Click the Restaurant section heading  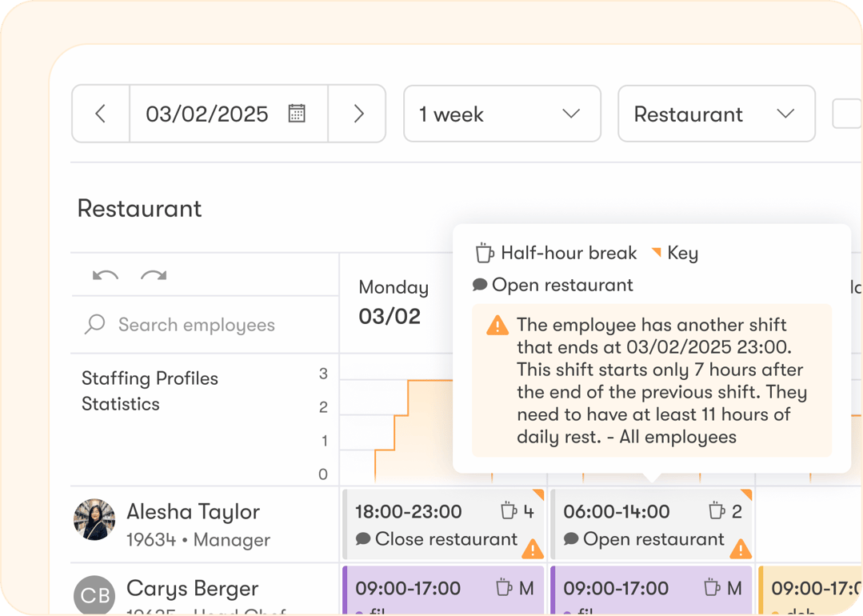[140, 209]
